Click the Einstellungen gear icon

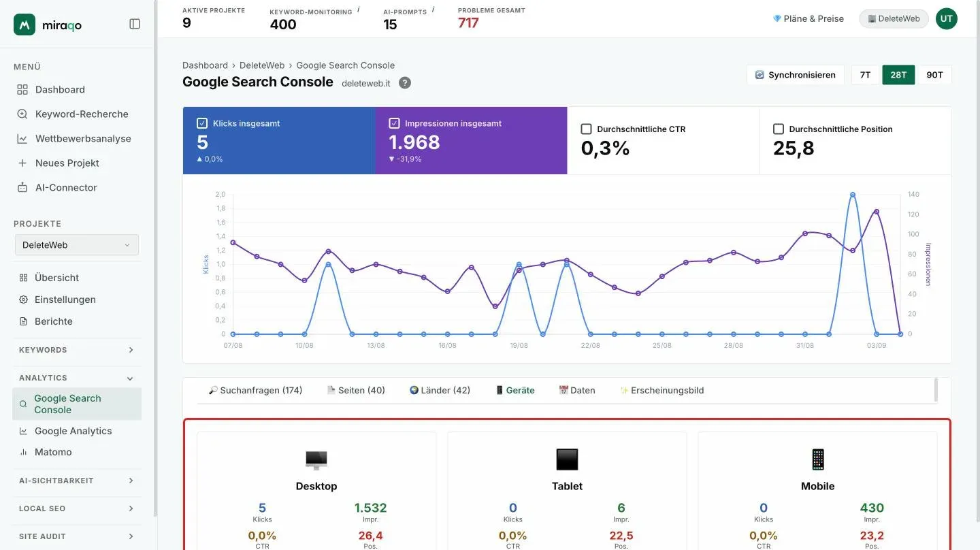23,300
